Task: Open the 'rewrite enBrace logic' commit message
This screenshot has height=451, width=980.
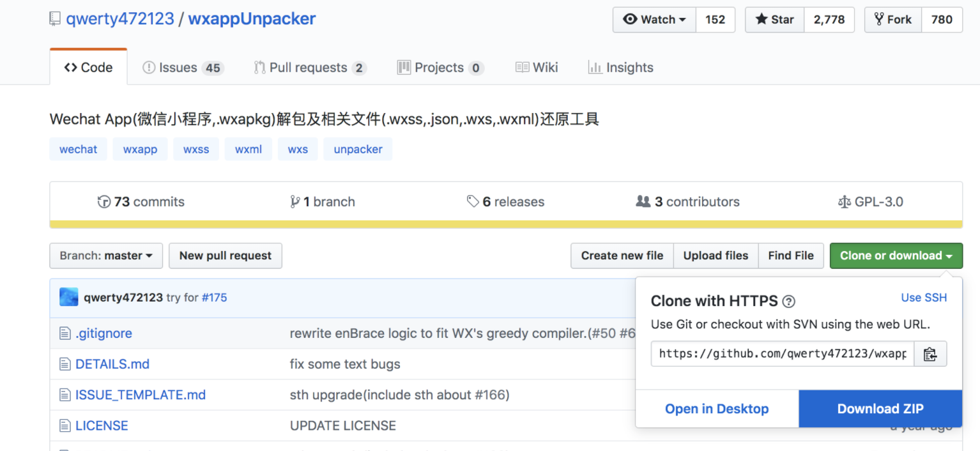Action: [463, 333]
